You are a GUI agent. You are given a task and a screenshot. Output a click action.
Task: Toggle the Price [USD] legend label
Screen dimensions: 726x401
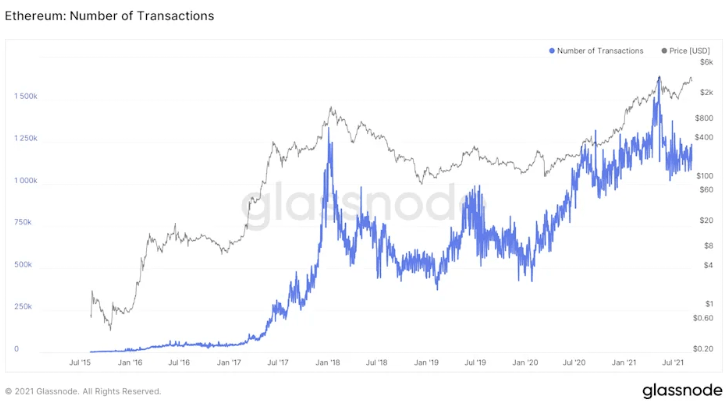coord(690,50)
